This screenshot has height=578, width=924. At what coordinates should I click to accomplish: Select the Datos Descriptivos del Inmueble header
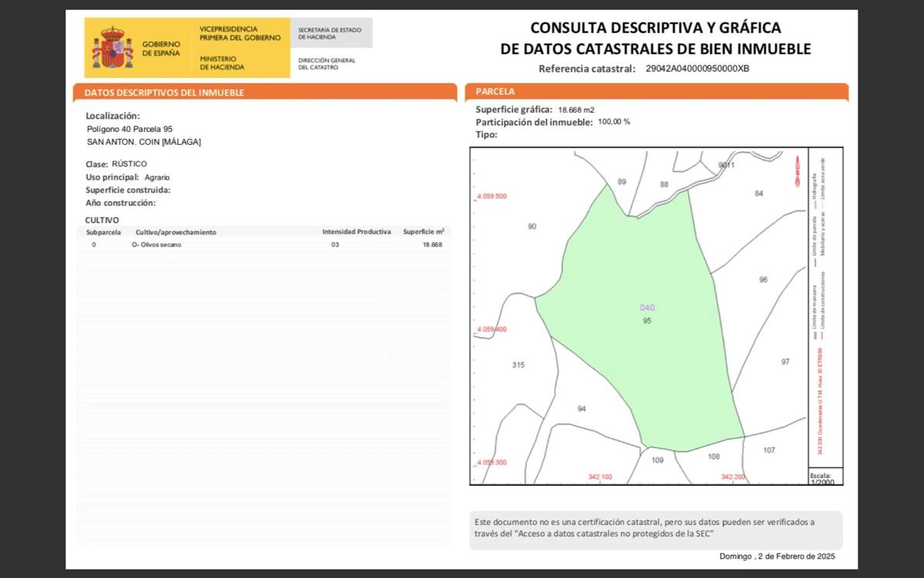tap(164, 92)
